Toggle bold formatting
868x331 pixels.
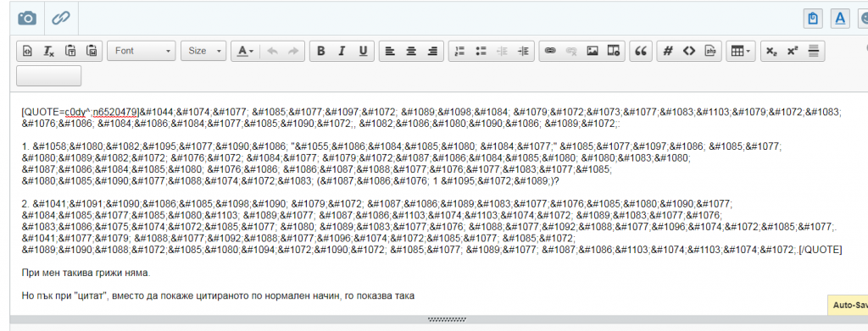(x=320, y=51)
